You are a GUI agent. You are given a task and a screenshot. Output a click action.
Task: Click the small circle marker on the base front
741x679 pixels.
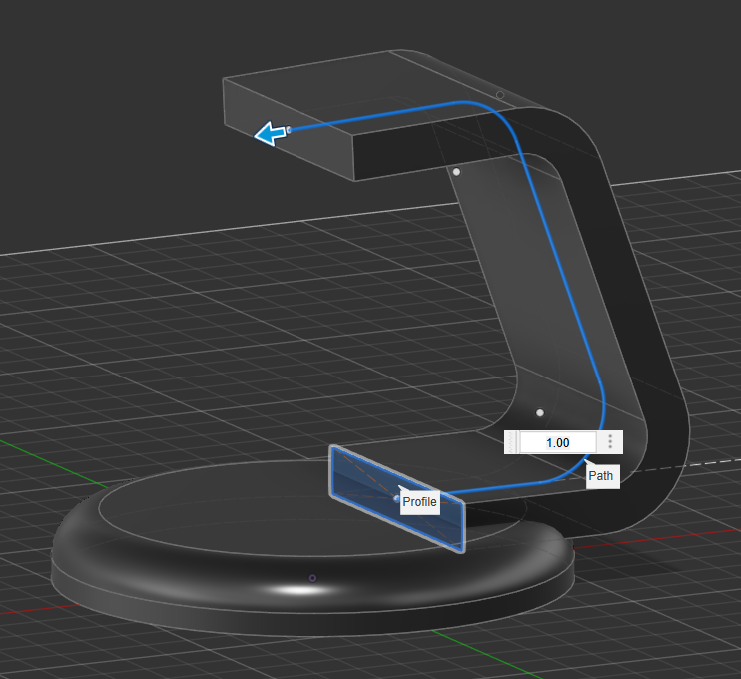[x=312, y=578]
